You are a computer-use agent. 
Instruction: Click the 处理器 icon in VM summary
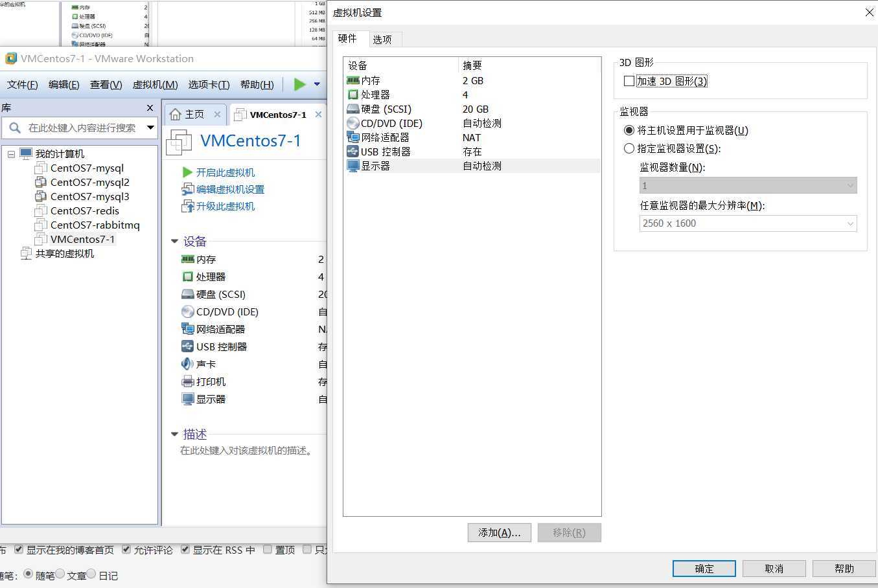tap(188, 277)
